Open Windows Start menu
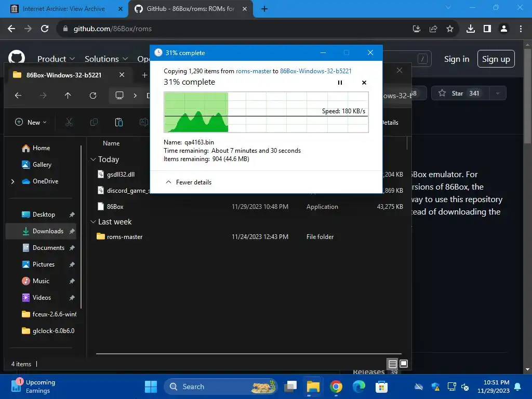Screen dimensions: 532x399 tap(151, 387)
